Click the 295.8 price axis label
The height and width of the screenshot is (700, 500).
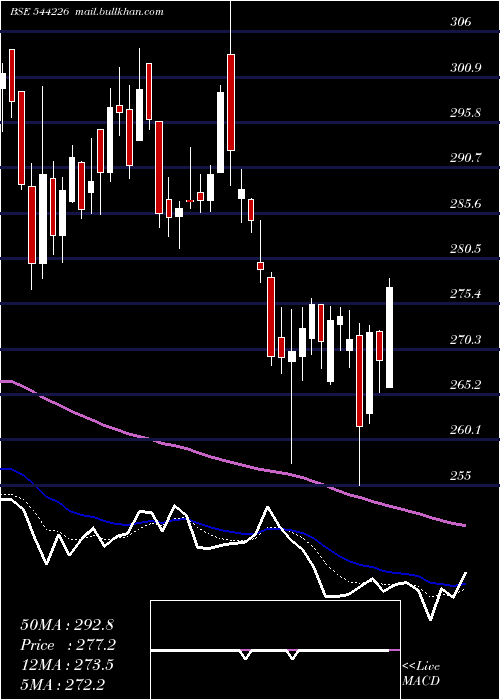coord(465,113)
